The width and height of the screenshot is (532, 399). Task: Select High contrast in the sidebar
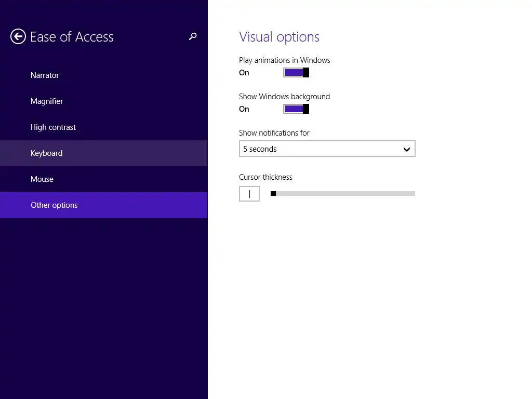click(x=103, y=127)
